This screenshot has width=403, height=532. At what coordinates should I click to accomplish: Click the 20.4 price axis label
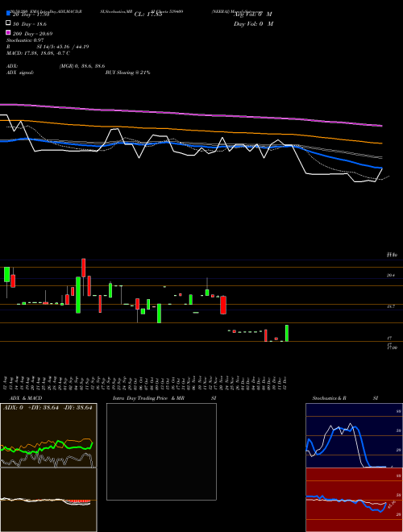[x=391, y=276]
